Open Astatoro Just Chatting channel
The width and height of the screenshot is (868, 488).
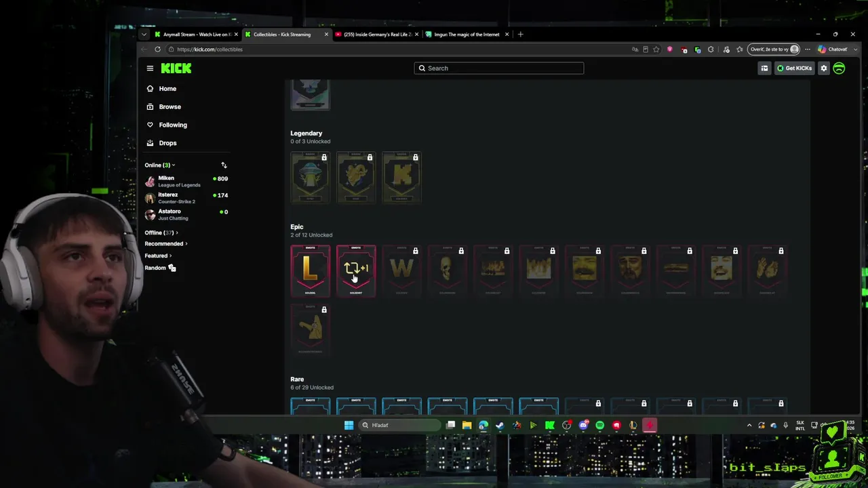click(x=186, y=215)
